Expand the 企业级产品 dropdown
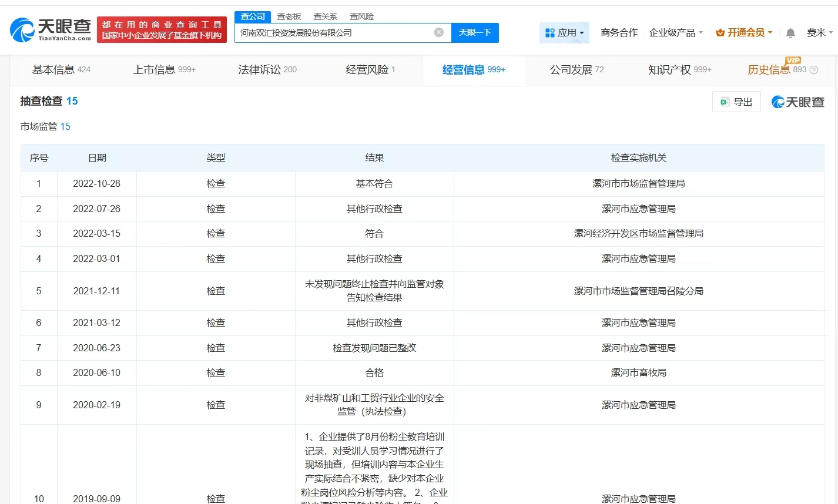Screen dimensions: 838x504 676,33
